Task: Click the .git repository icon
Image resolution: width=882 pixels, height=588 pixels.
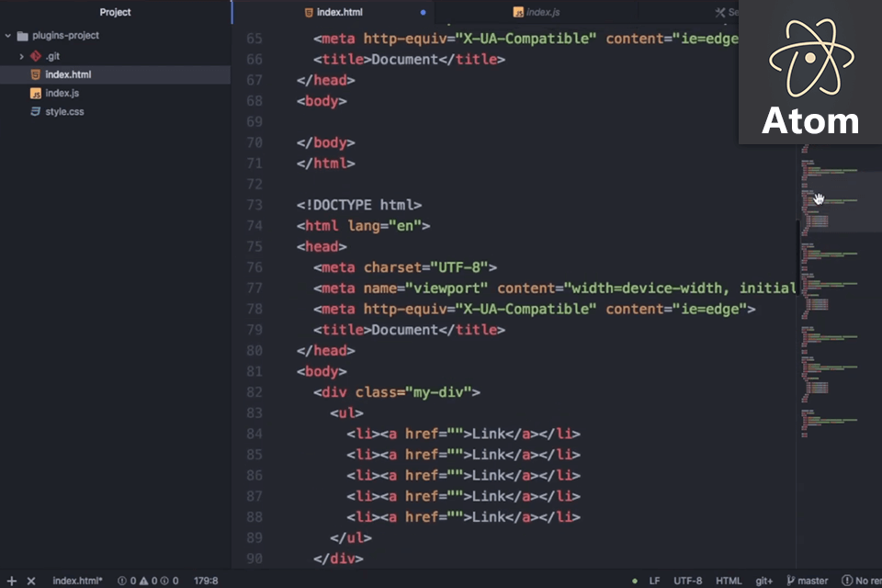Action: (36, 56)
